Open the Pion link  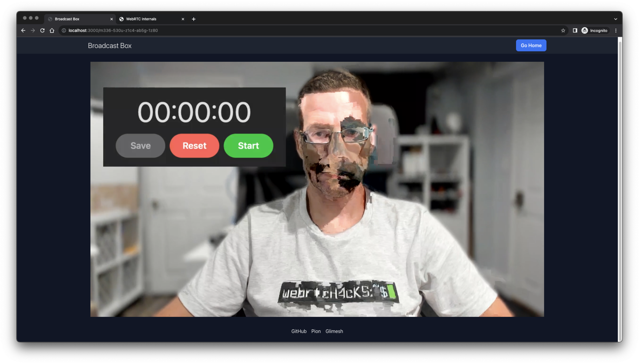point(316,331)
